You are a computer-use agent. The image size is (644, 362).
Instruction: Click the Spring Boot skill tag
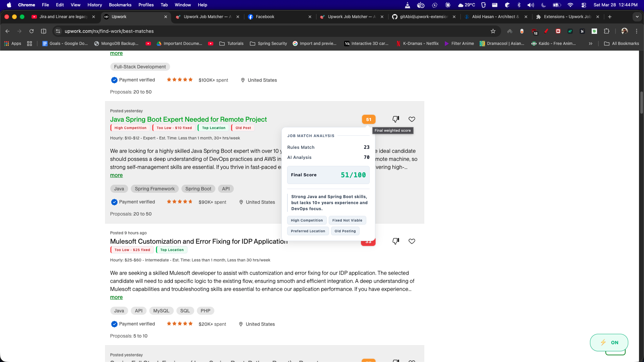tap(198, 189)
